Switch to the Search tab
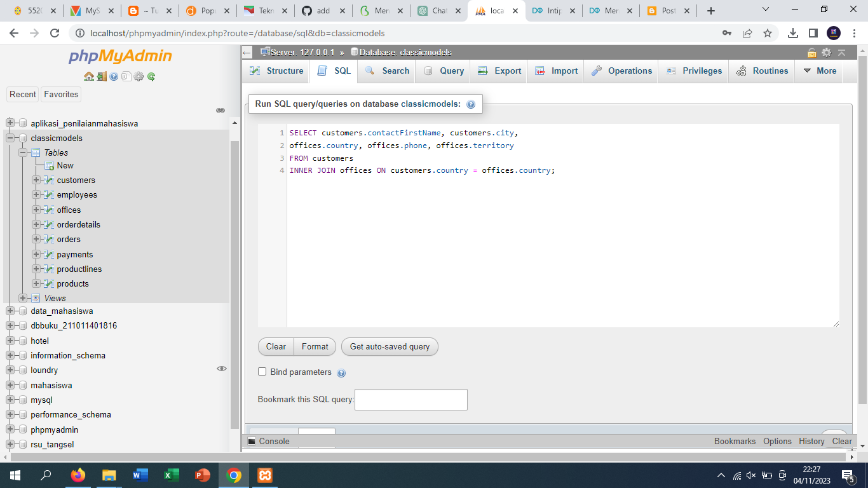This screenshot has width=868, height=488. pyautogui.click(x=386, y=71)
